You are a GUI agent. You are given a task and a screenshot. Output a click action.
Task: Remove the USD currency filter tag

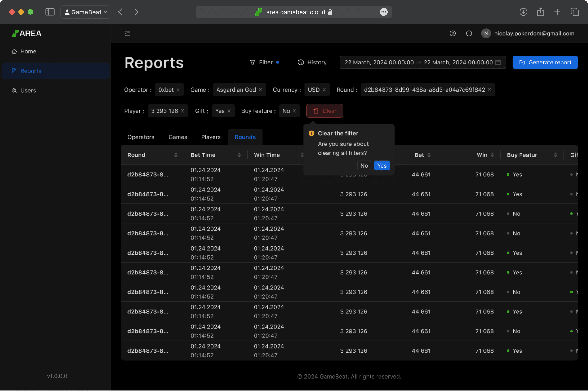(x=324, y=90)
